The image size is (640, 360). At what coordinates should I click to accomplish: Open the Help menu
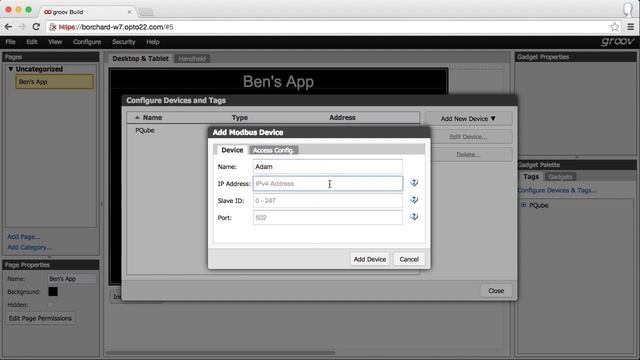[153, 42]
